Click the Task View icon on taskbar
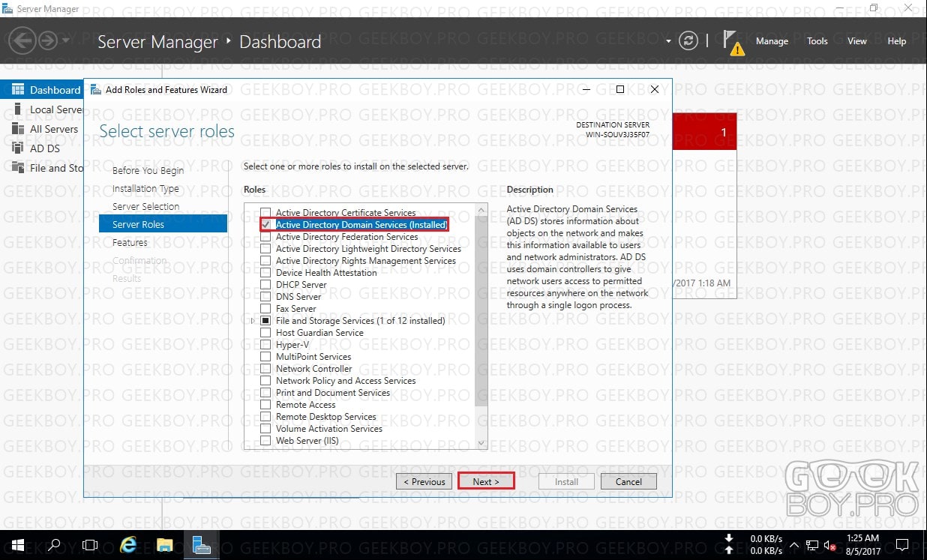This screenshot has width=927, height=560. point(90,545)
